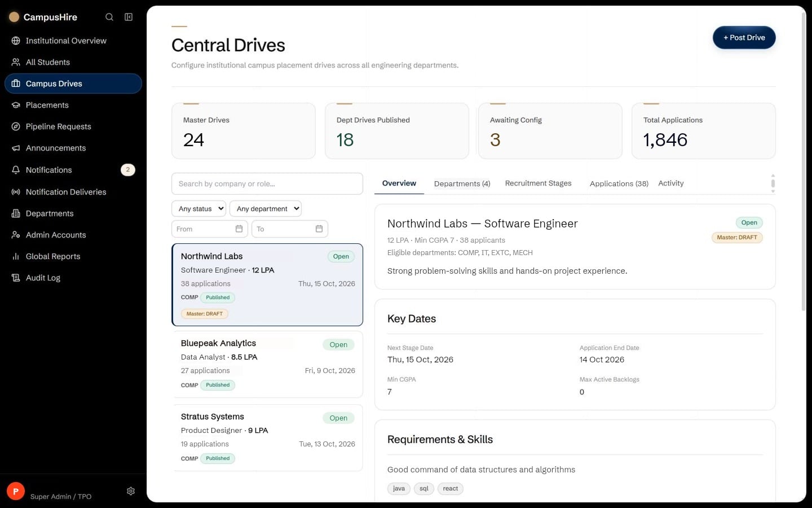Screen dimensions: 812x508
Task: Open calendar picker in From date field
Action: coord(239,229)
